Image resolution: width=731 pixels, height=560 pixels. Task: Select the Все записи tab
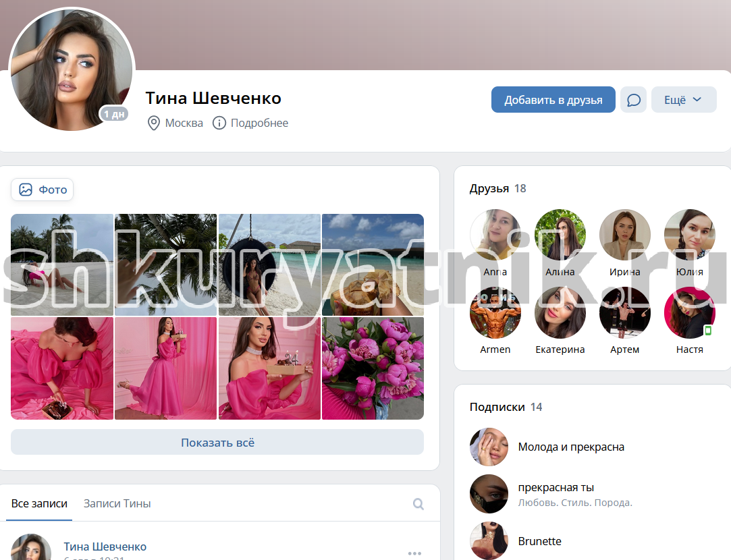pos(39,503)
